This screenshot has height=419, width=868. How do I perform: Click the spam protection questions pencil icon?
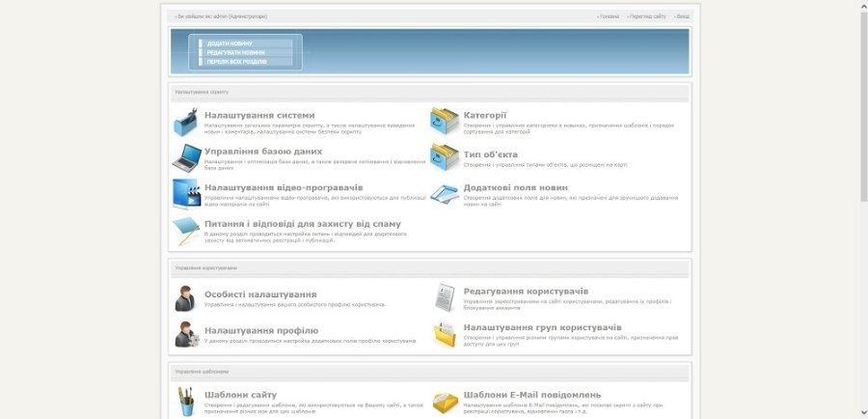186,230
